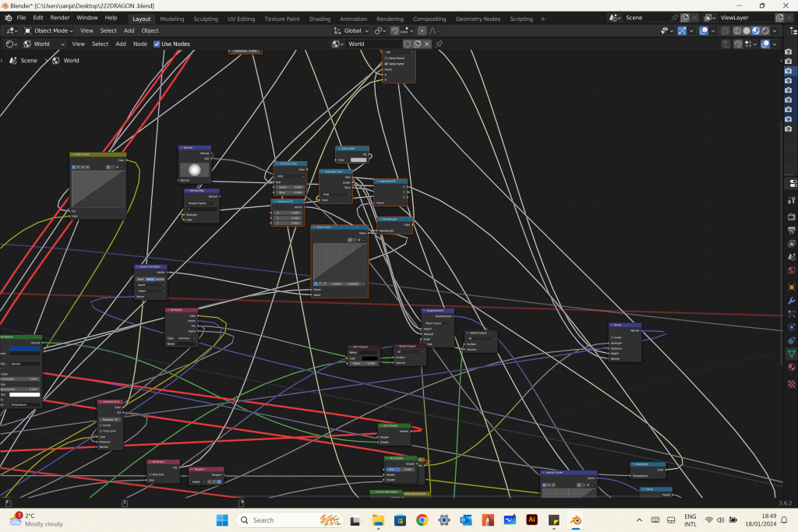Viewport: 798px width, 532px height.
Task: Click the Scene name field
Action: click(646, 18)
